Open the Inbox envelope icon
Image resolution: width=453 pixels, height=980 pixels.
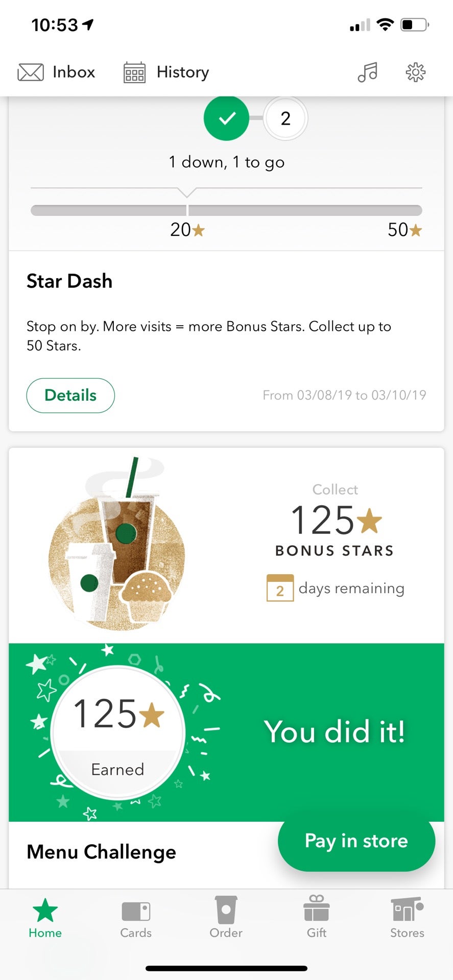tap(31, 72)
